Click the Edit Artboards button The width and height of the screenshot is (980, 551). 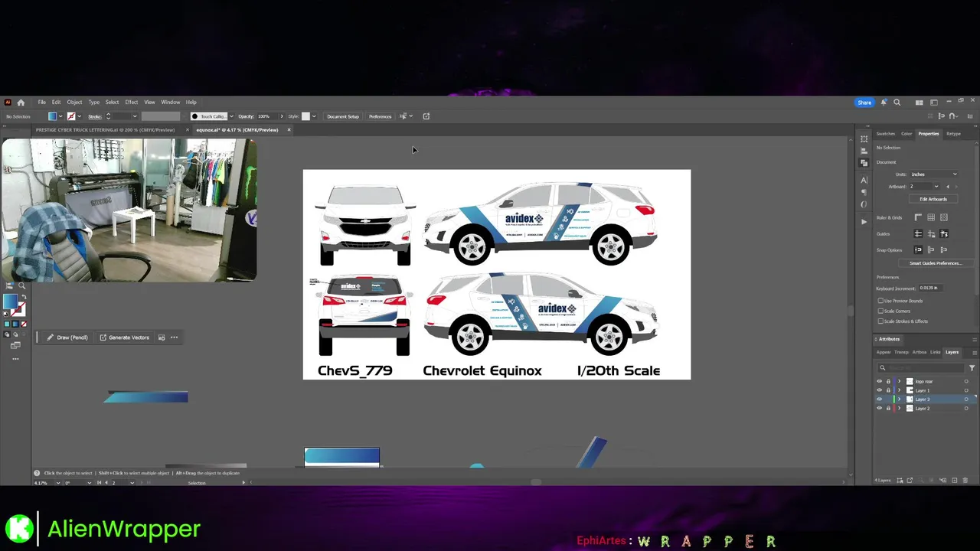(x=933, y=199)
